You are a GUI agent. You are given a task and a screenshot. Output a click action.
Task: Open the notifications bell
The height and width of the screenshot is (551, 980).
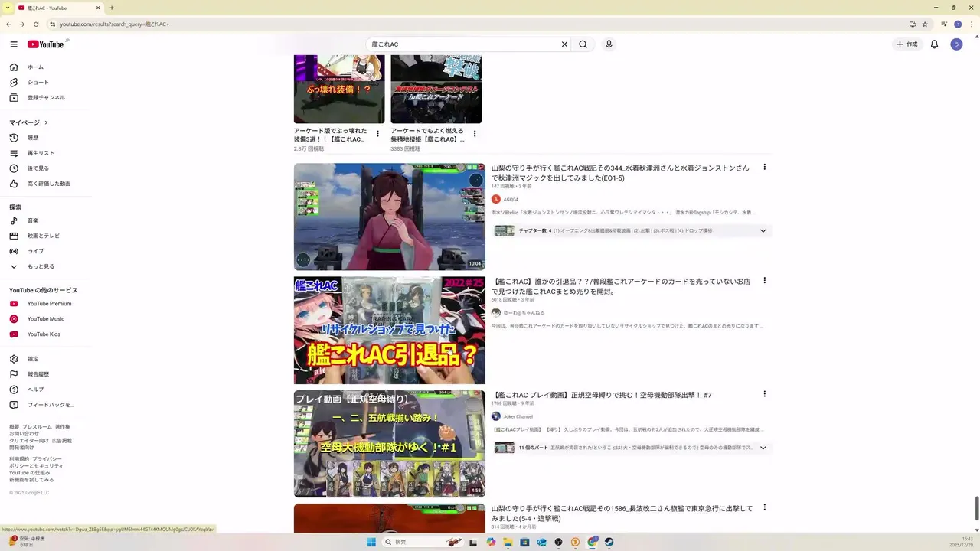(x=934, y=44)
